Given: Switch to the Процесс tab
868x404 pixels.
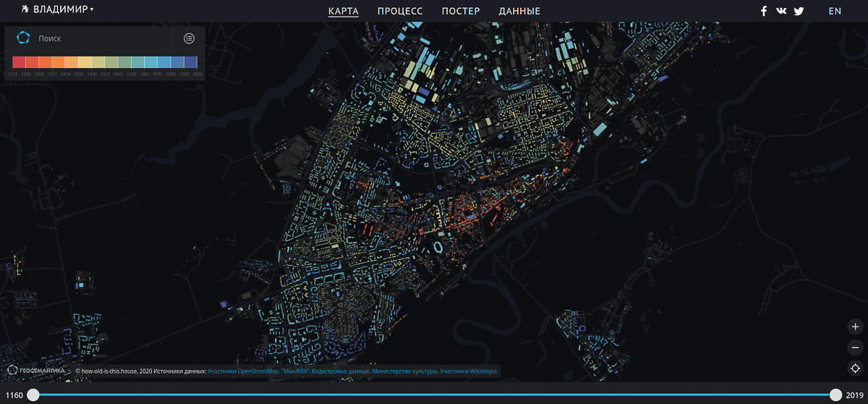Looking at the screenshot, I should (400, 11).
